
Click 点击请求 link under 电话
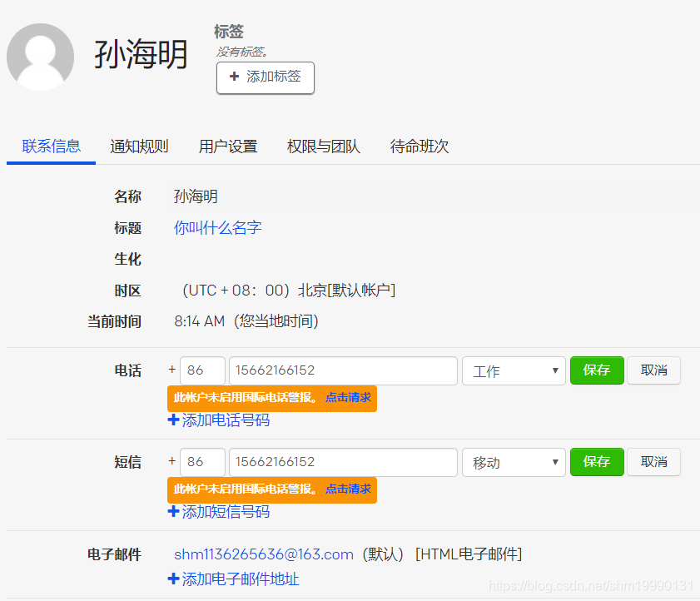(x=348, y=397)
